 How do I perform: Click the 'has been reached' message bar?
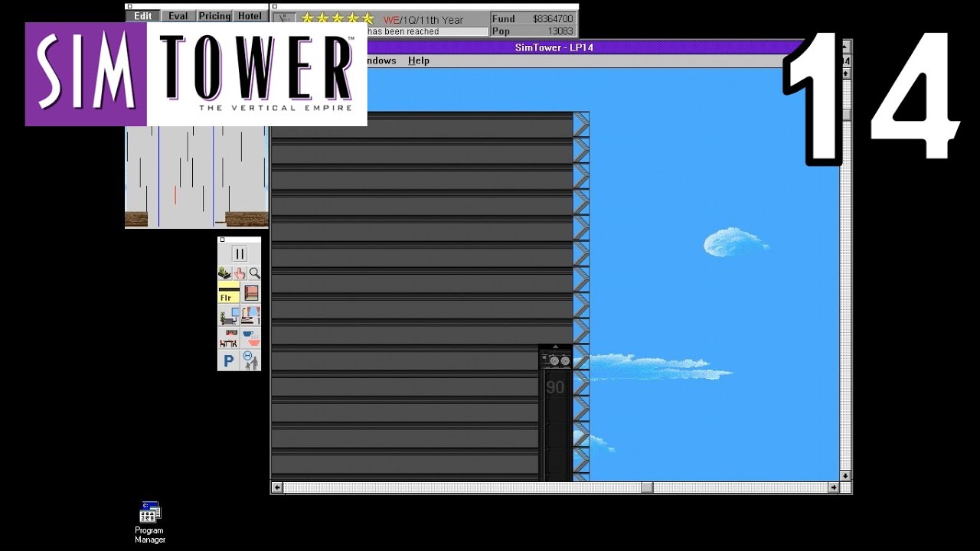click(427, 31)
